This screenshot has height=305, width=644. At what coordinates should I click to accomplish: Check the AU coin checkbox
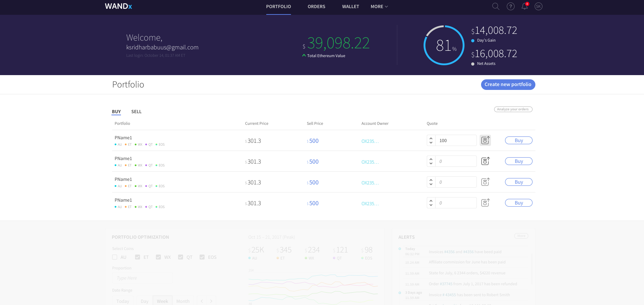(x=115, y=257)
